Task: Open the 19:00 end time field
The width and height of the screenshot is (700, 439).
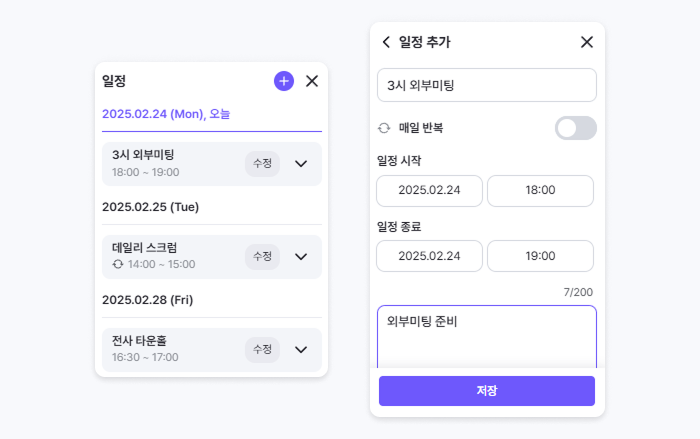Action: pyautogui.click(x=540, y=256)
